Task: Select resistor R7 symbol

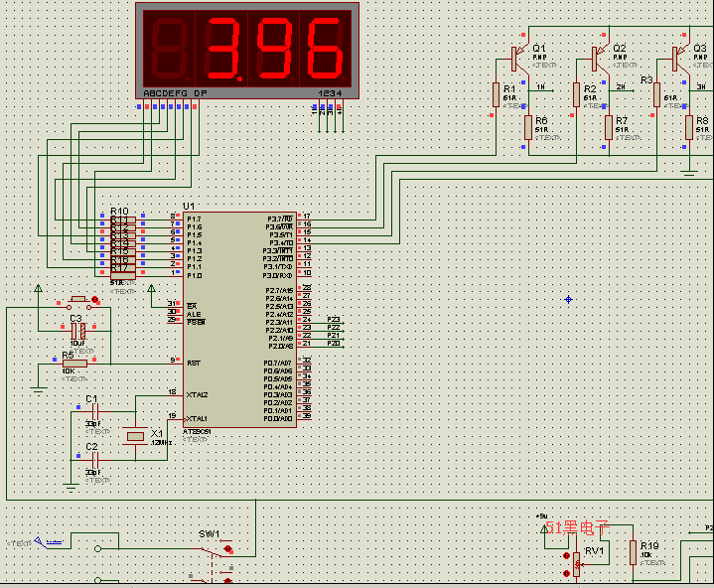Action: pos(609,127)
